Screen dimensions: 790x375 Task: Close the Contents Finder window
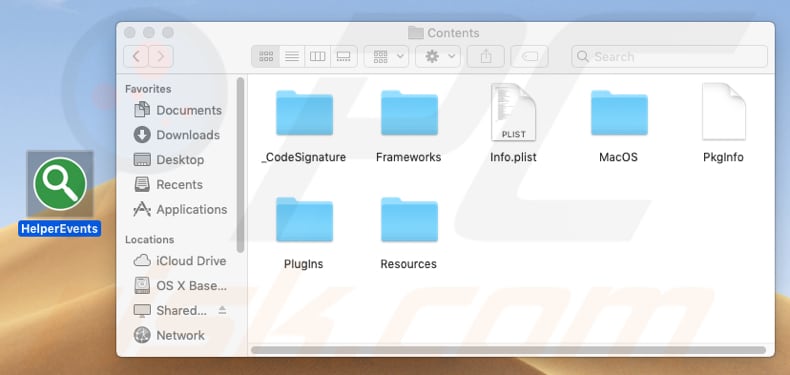point(129,33)
